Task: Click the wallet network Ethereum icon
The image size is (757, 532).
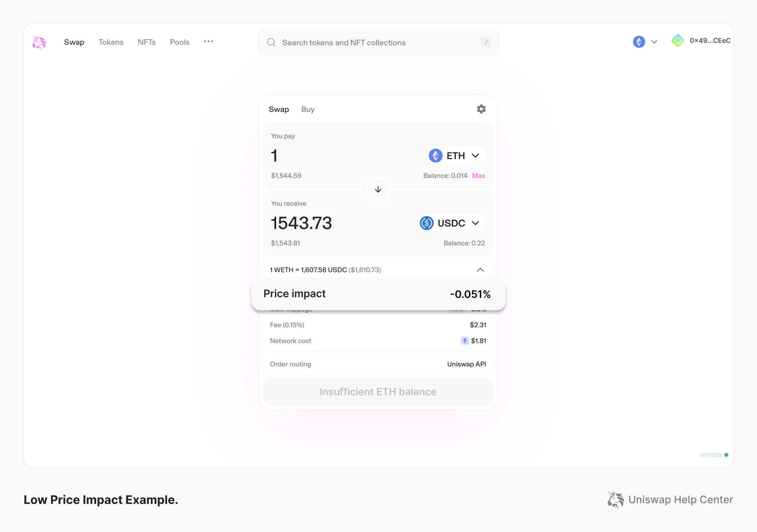Action: [638, 42]
